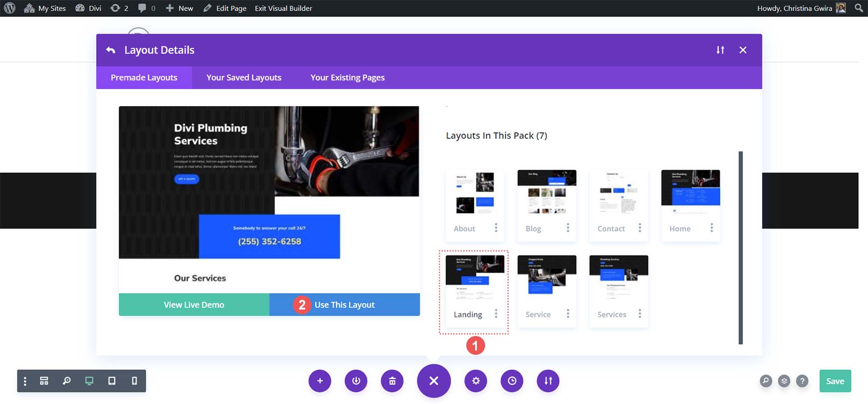Image resolution: width=868 pixels, height=404 pixels.
Task: Open options dots for Contact layout
Action: (639, 228)
